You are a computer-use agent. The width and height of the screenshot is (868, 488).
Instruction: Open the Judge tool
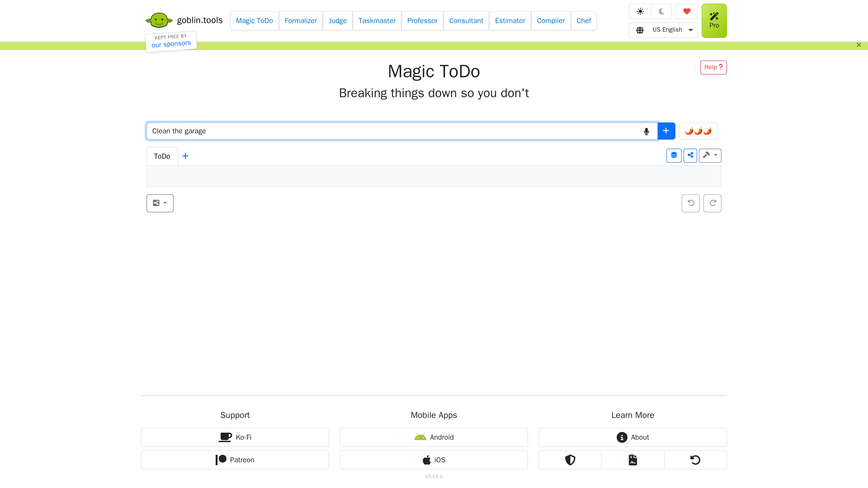tap(338, 21)
